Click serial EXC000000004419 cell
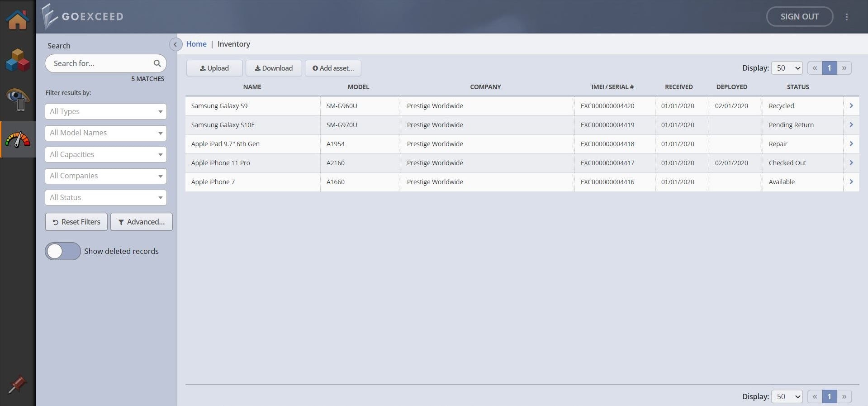This screenshot has height=406, width=868. tap(615, 124)
